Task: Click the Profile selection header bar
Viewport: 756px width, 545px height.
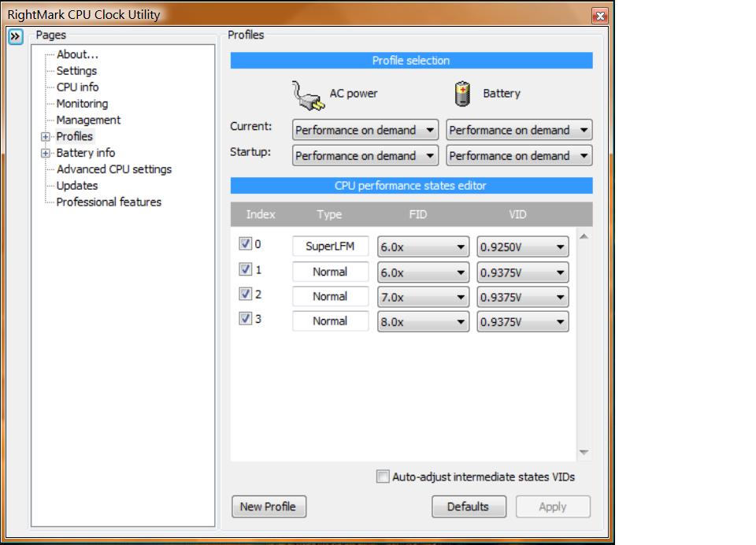Action: point(411,61)
